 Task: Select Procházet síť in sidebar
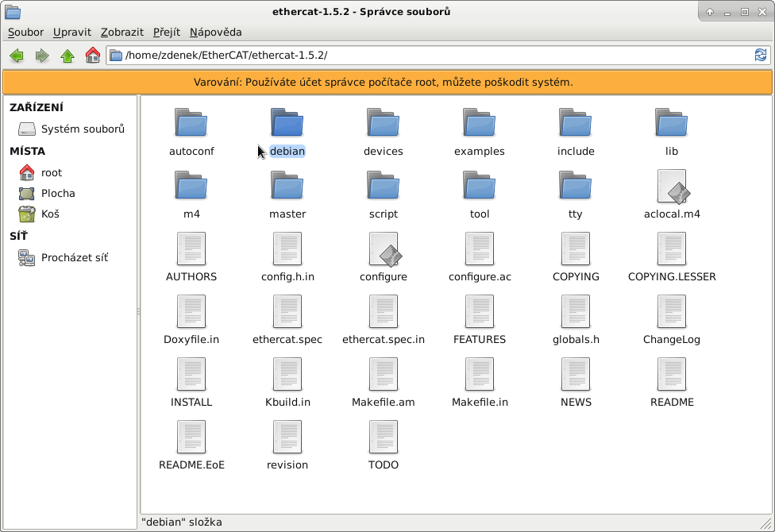(74, 257)
